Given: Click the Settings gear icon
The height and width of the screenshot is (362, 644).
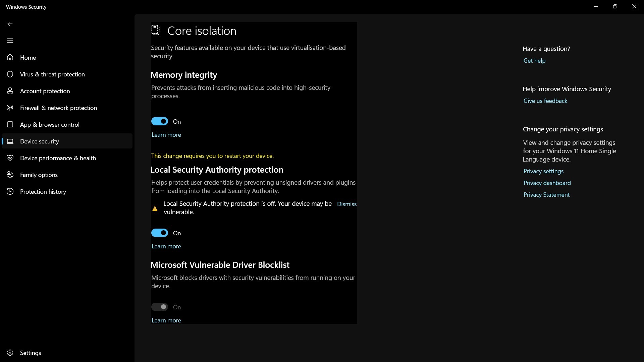Looking at the screenshot, I should (10, 353).
